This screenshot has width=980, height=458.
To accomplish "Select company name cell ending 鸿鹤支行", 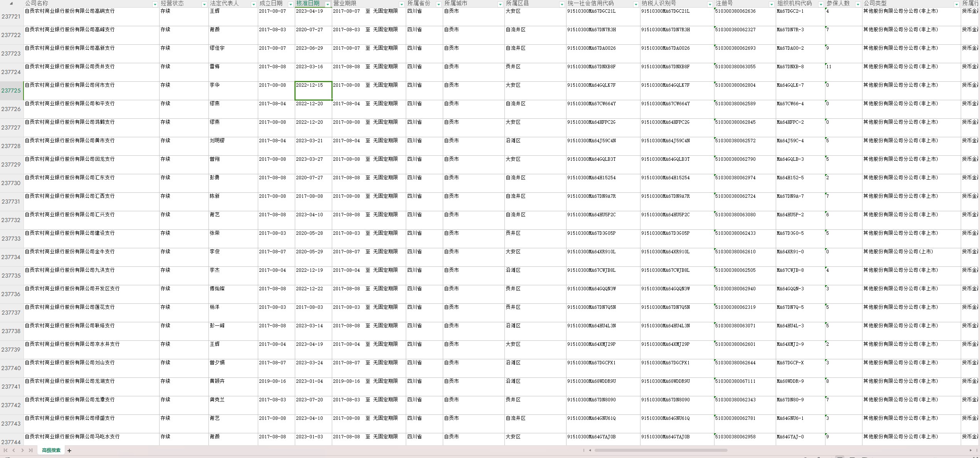I will [x=91, y=128].
